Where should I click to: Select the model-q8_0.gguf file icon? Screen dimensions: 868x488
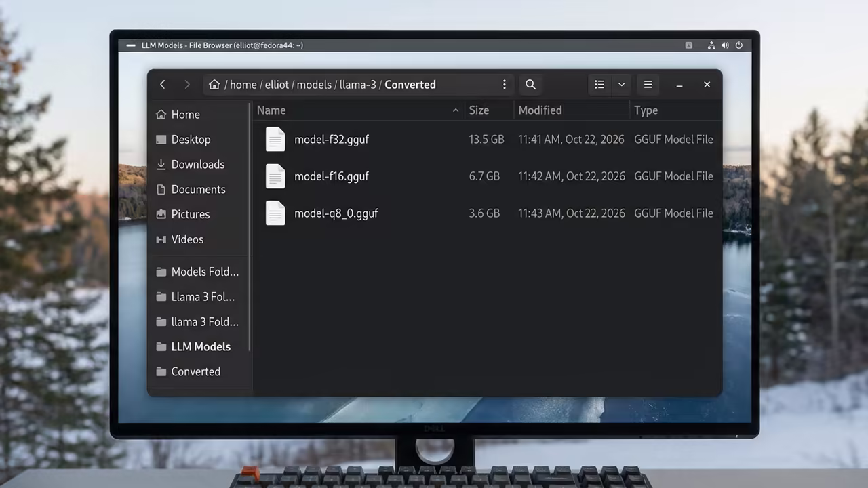coord(275,213)
